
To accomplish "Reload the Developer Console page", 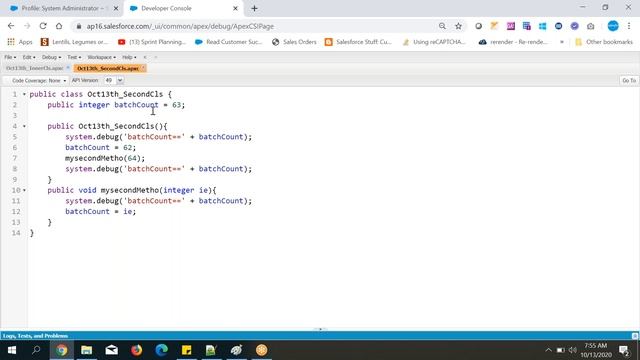I will tap(43, 26).
